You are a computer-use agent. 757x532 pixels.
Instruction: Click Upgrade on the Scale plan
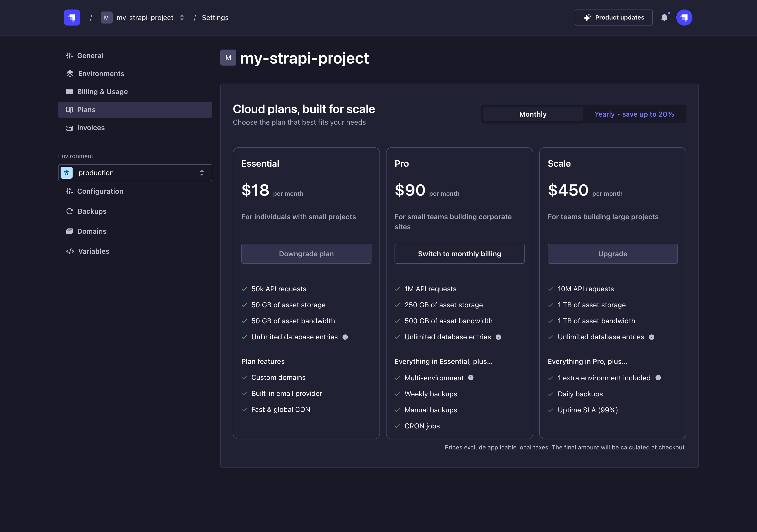pyautogui.click(x=613, y=254)
